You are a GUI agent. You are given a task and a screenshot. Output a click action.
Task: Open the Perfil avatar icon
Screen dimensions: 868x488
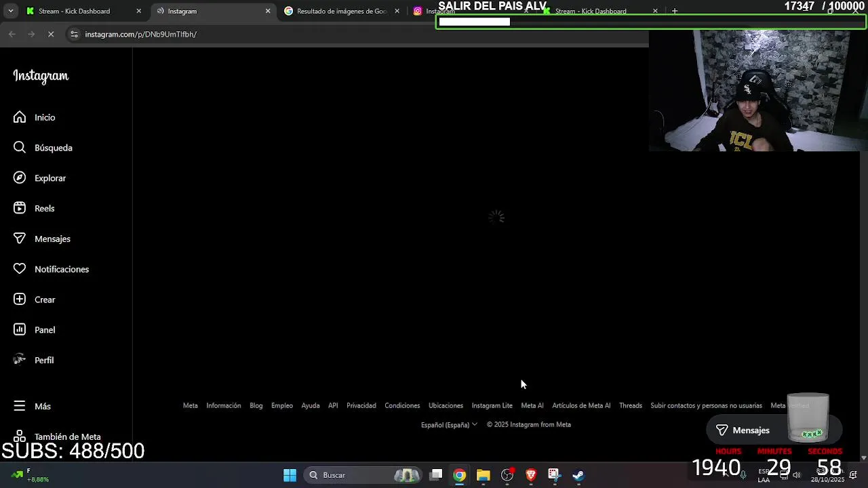point(20,360)
